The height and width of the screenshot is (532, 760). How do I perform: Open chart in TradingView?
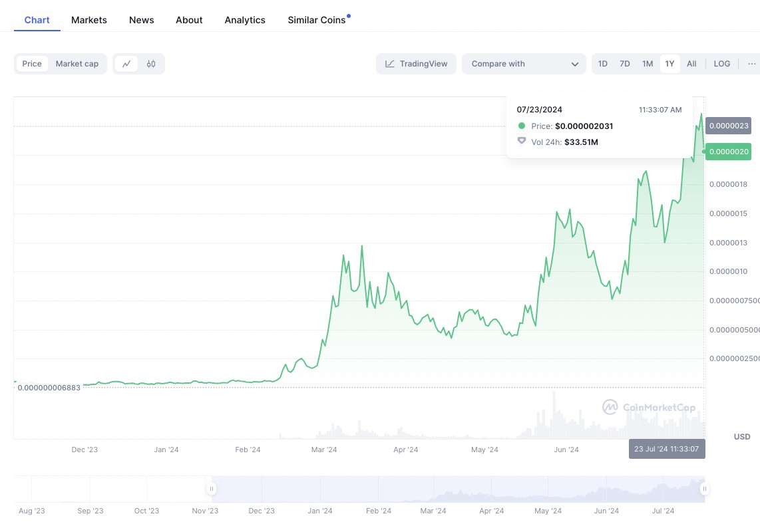click(x=416, y=63)
